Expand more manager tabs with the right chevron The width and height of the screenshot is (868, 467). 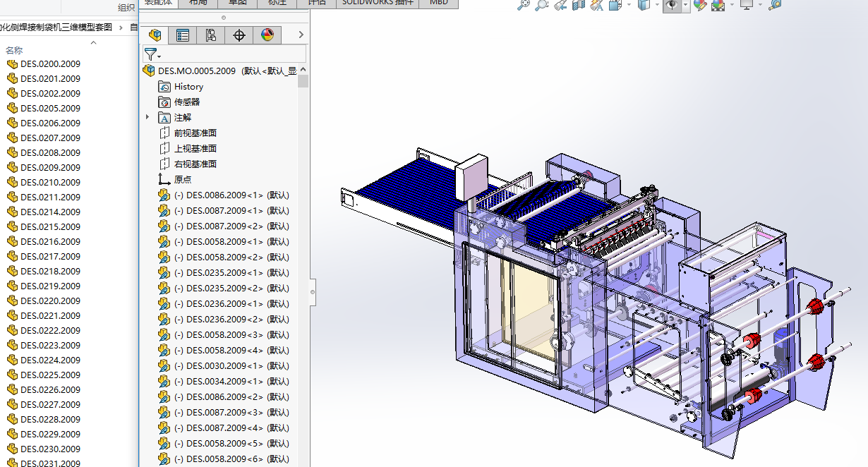301,35
